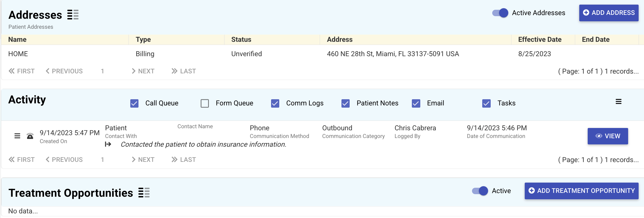
Task: Uncheck the Patient Notes checkbox
Action: click(346, 103)
